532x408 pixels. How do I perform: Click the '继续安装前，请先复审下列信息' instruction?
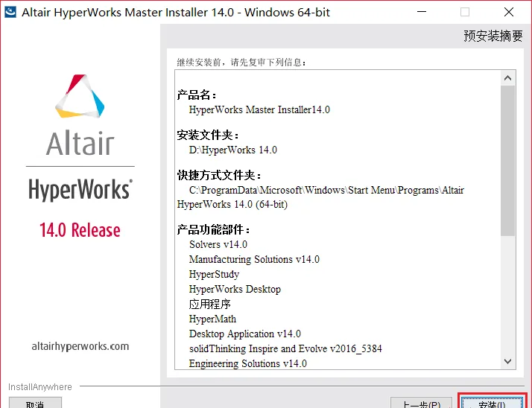click(x=241, y=63)
